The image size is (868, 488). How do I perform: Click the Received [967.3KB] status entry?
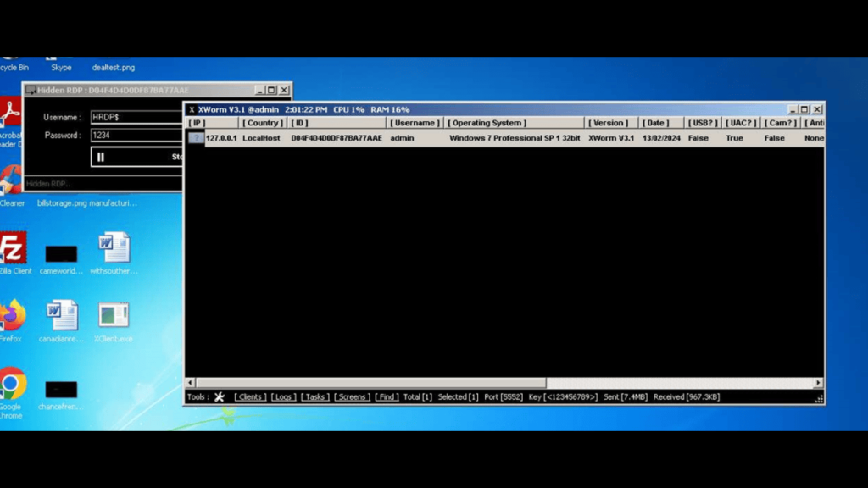pos(687,396)
